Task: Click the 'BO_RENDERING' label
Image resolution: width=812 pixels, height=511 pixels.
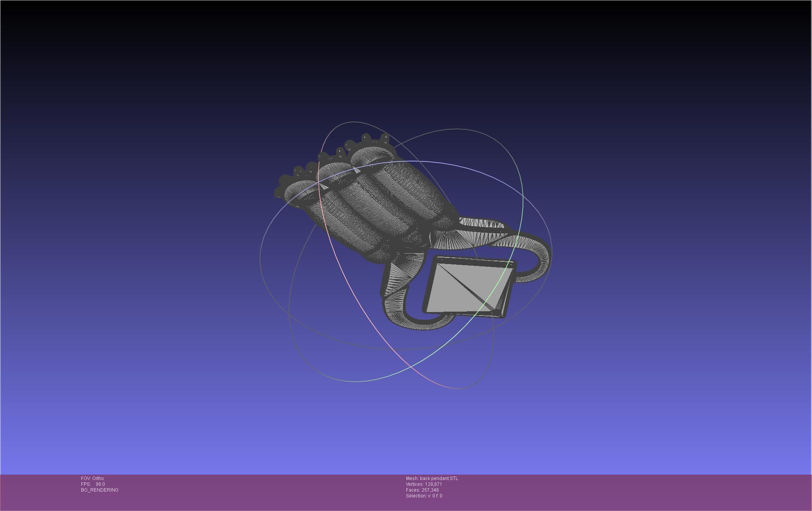Action: click(100, 490)
